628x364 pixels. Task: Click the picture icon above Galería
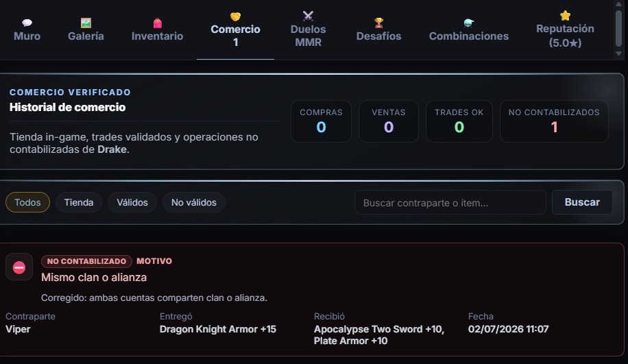click(x=86, y=23)
